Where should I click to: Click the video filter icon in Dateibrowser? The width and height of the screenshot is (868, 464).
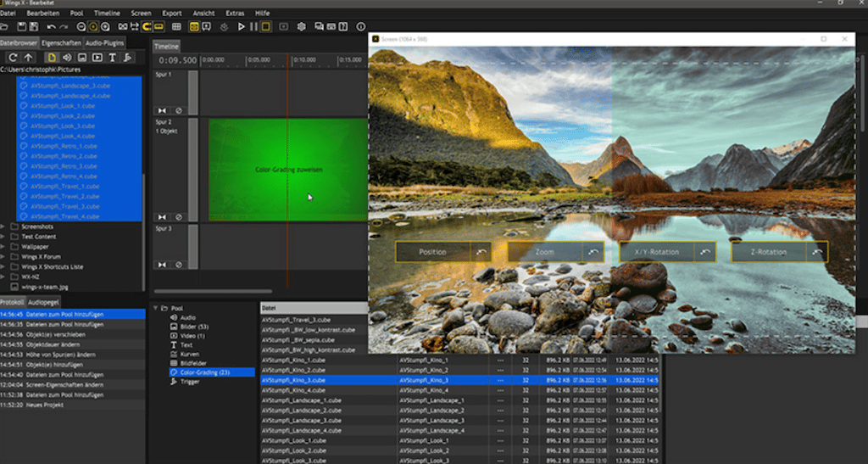(x=97, y=57)
